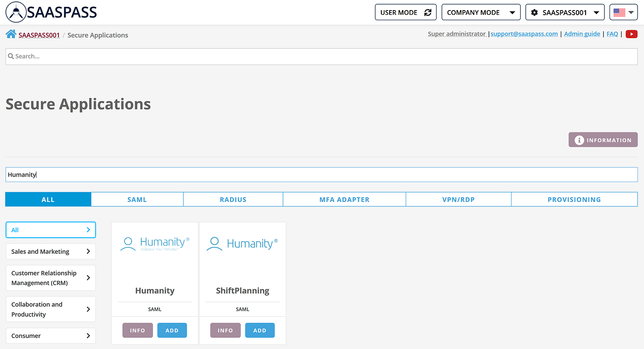Click the Secure Applications page heading

pos(78,104)
